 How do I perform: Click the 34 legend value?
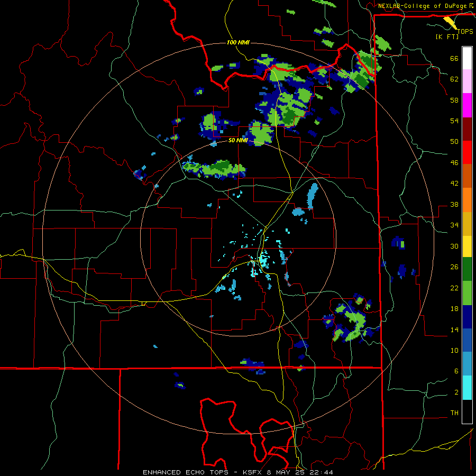pos(454,225)
